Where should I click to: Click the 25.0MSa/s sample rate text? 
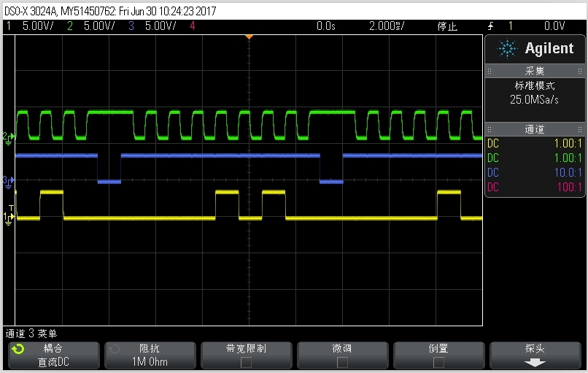[x=534, y=100]
